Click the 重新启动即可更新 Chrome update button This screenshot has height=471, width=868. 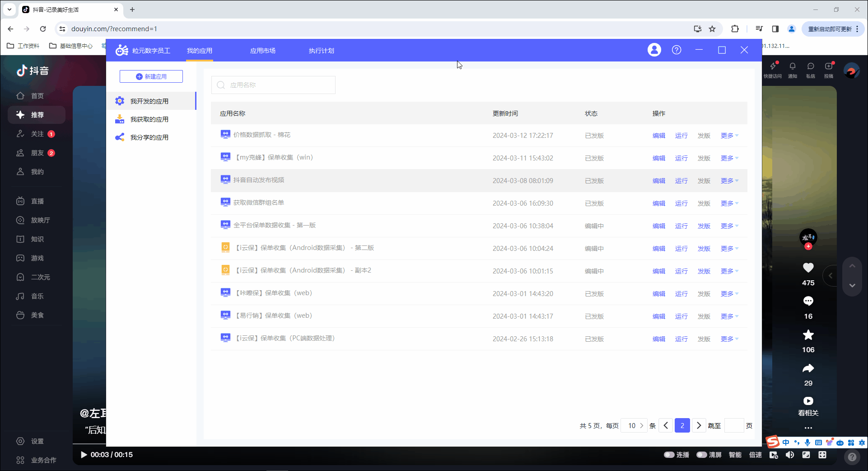(x=833, y=29)
